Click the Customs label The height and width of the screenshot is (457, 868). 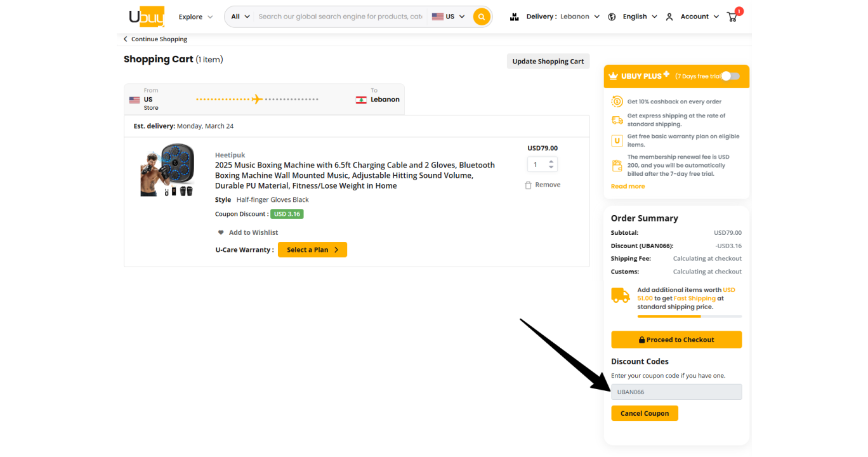pos(625,272)
